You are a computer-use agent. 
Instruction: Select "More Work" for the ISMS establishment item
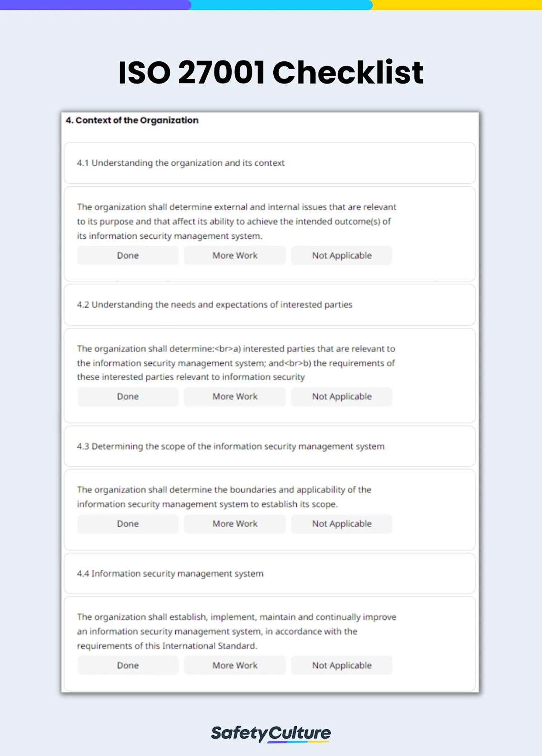pyautogui.click(x=234, y=665)
